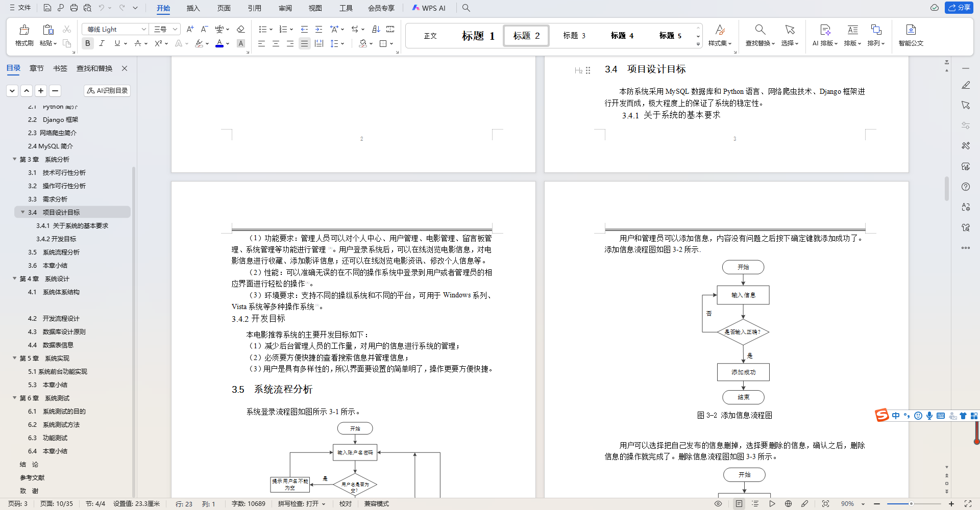The width and height of the screenshot is (980, 510).
Task: Toggle justified alignment
Action: (304, 43)
